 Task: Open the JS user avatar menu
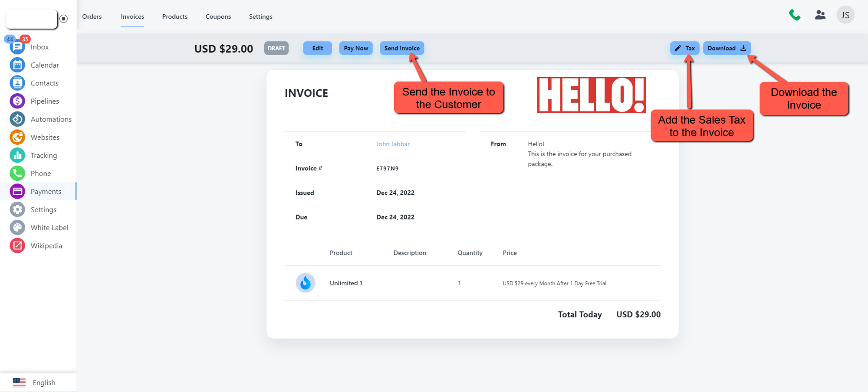tap(845, 15)
